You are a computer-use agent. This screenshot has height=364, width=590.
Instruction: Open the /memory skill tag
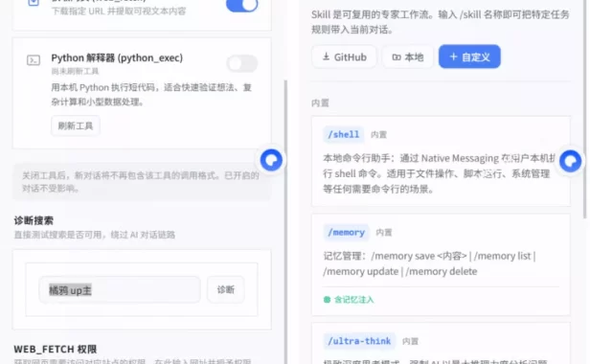point(346,232)
